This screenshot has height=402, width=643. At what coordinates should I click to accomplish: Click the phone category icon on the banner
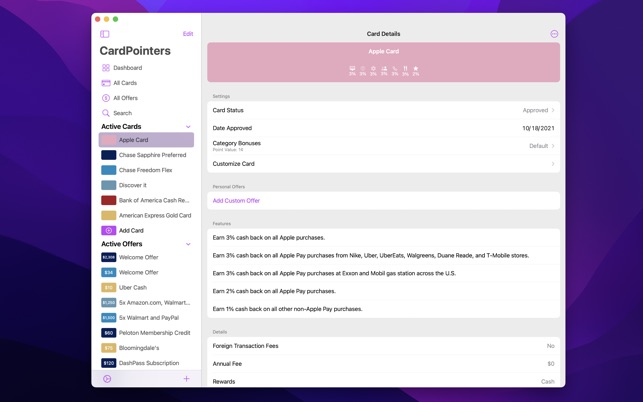394,69
